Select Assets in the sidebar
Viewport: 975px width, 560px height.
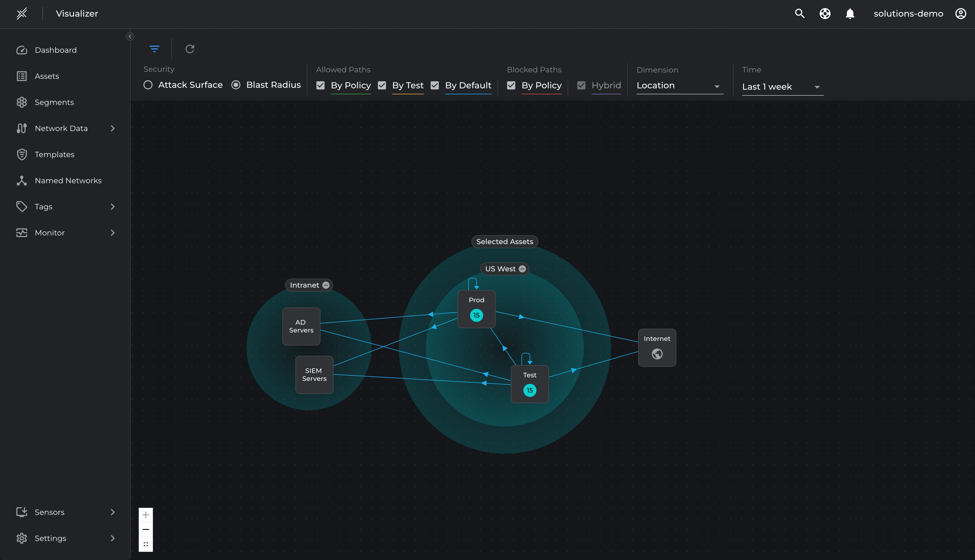click(x=47, y=76)
